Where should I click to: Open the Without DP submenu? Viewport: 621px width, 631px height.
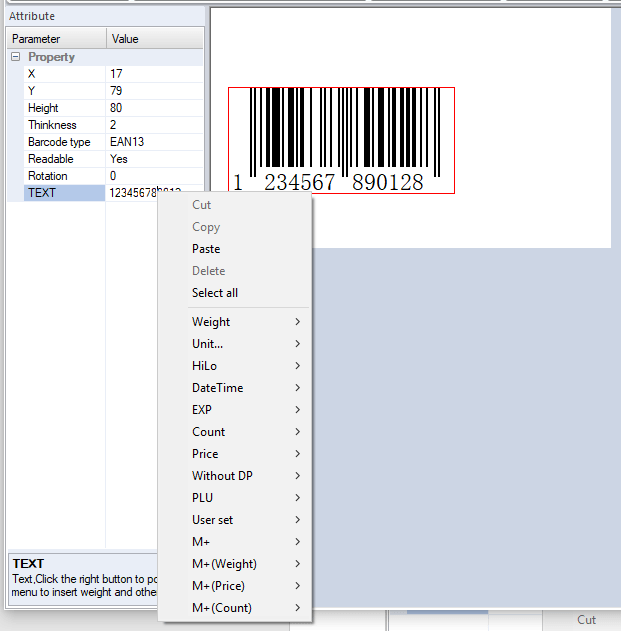(x=234, y=476)
